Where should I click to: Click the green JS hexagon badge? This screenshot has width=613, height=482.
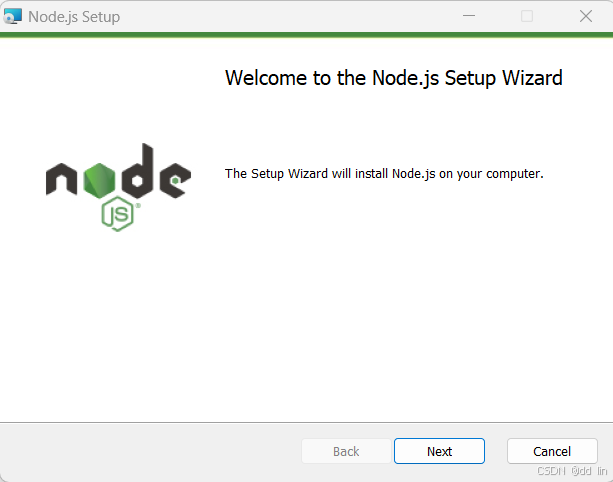[117, 214]
